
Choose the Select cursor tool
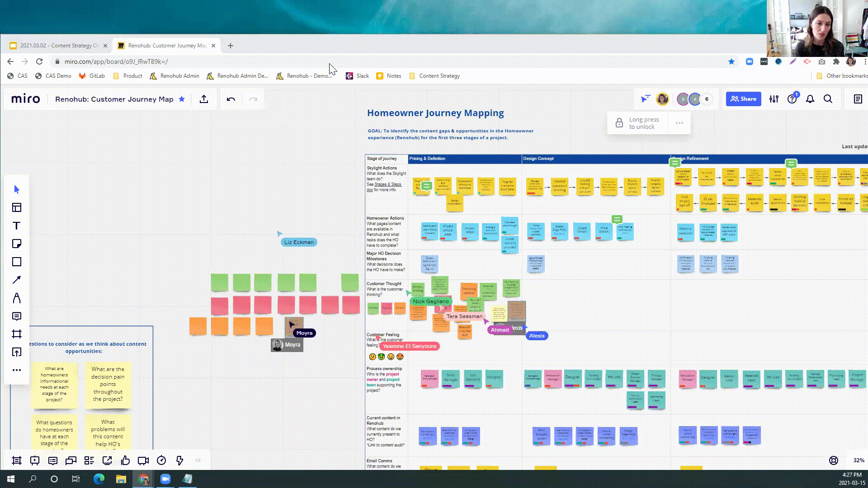17,189
